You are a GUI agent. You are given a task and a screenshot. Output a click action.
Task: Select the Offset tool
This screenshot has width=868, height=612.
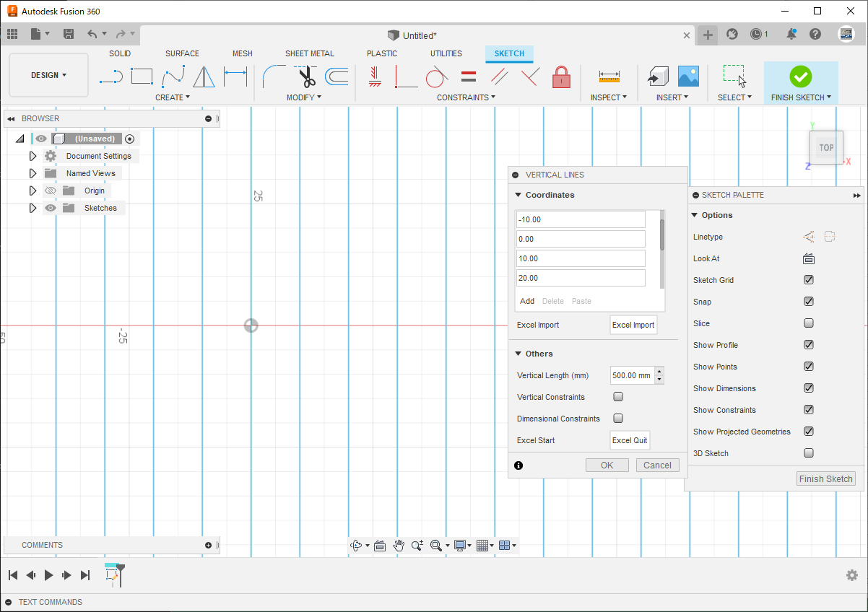337,76
